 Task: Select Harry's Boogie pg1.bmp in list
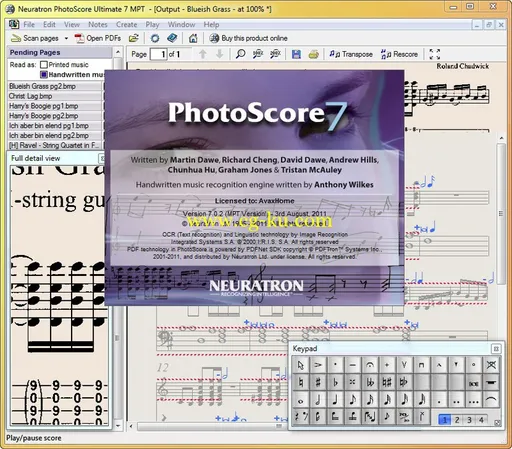[55, 106]
